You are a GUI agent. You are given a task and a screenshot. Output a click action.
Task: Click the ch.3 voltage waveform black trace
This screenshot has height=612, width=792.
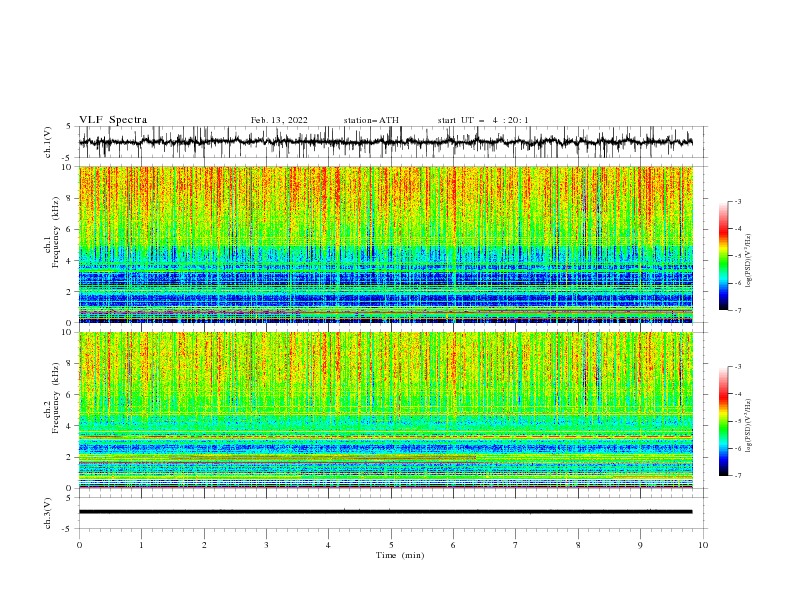pos(385,512)
